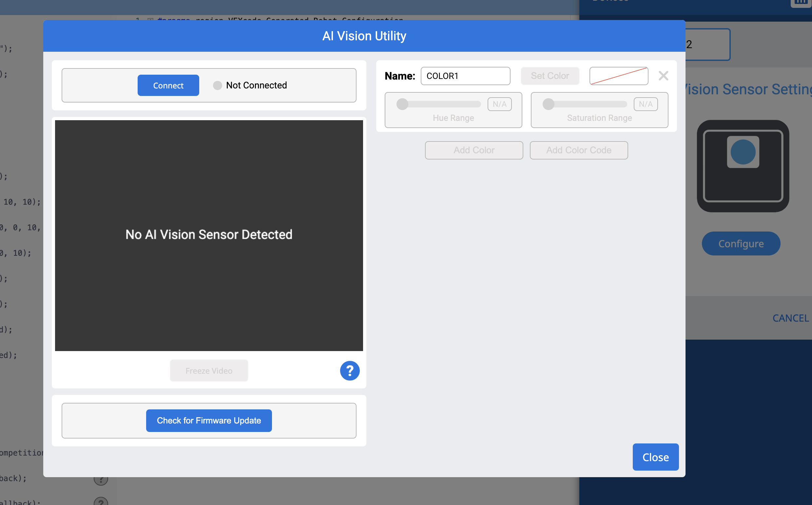Select the empty color swatch box
Screen dimensions: 812x505
point(619,76)
